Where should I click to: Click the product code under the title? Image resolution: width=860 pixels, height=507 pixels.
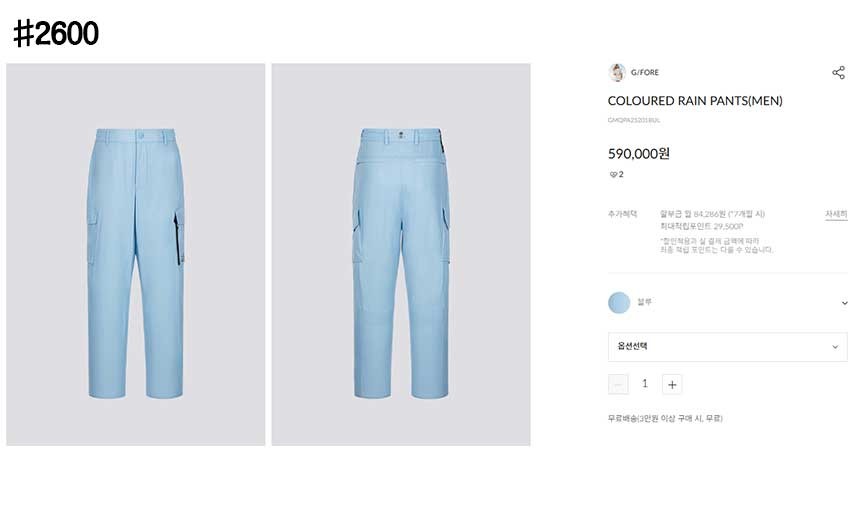coord(634,120)
